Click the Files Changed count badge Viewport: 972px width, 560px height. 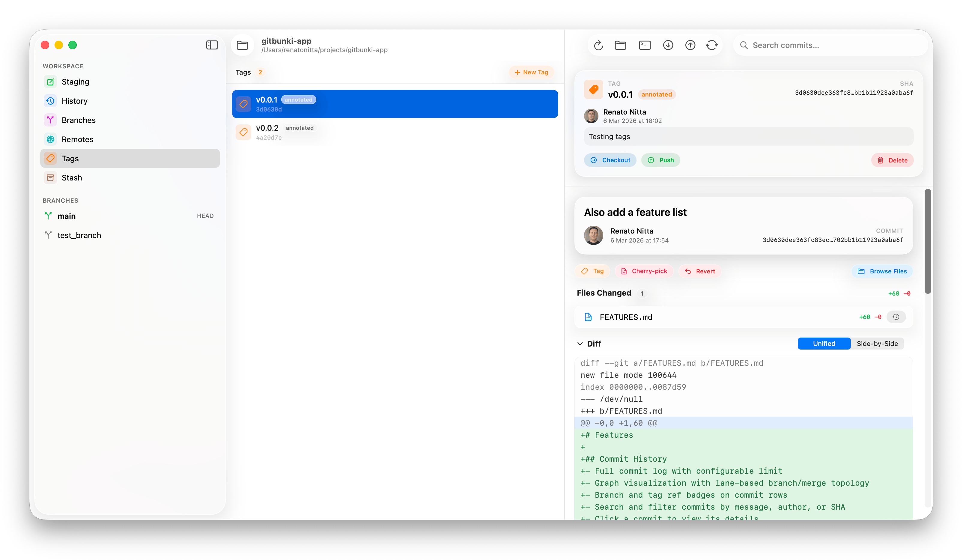(642, 293)
